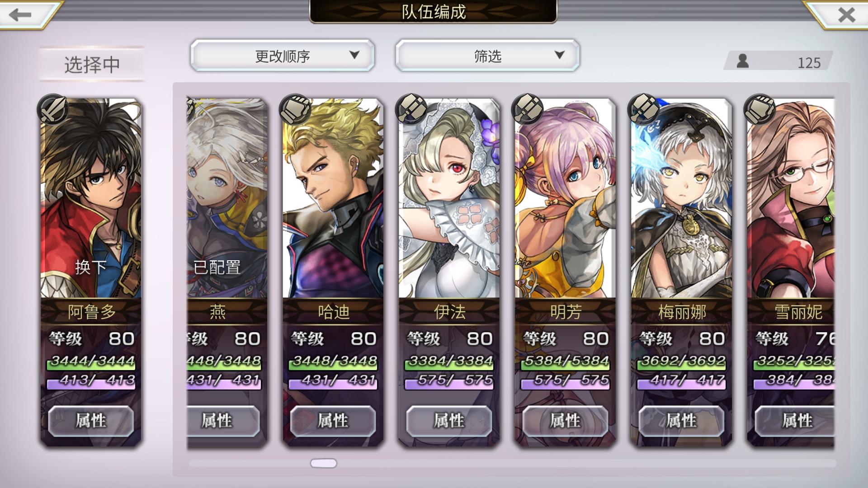Click the fist weapon icon on 雪丽妮
This screenshot has height=488, width=868.
tap(760, 109)
